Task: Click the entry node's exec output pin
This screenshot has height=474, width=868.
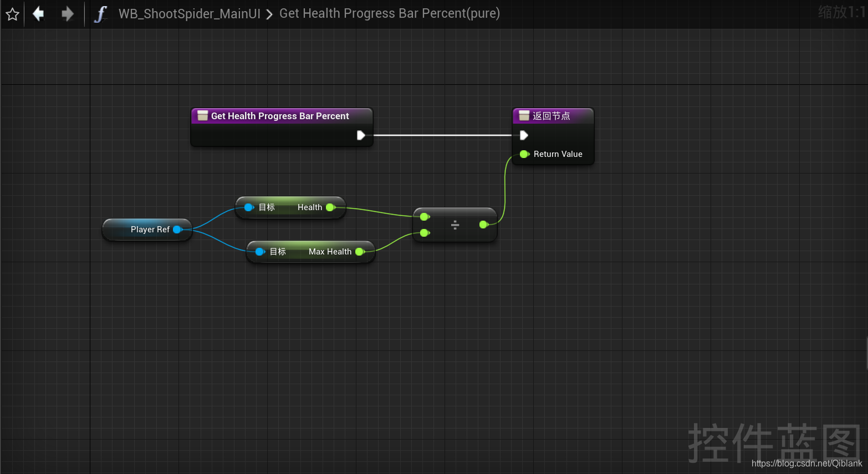Action: (361, 135)
